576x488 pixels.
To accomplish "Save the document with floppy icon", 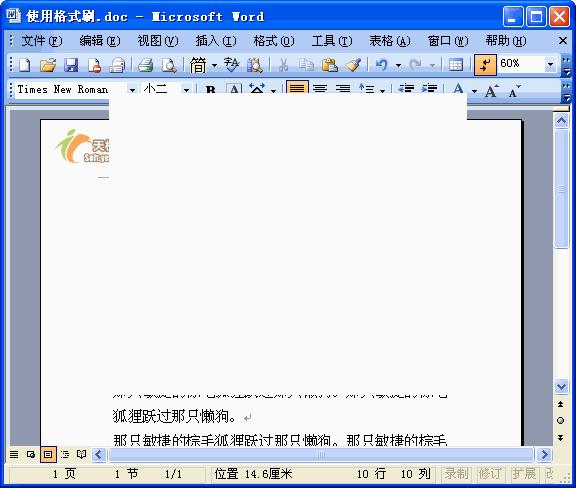I will [71, 65].
